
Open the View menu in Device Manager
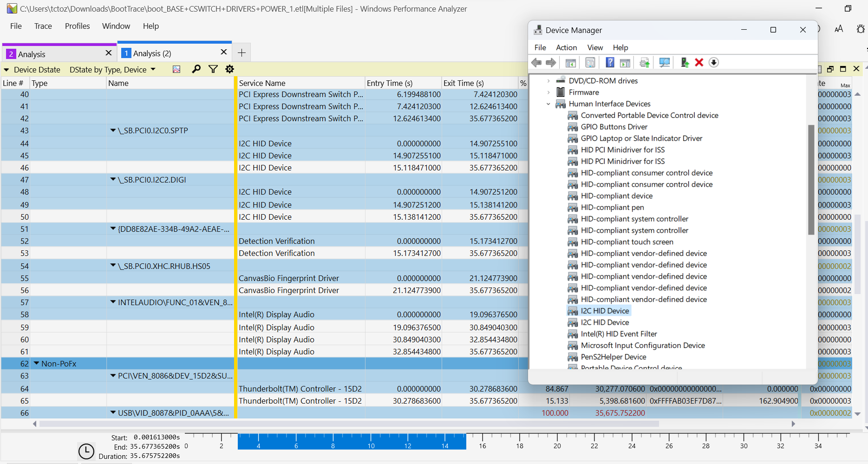pos(595,47)
